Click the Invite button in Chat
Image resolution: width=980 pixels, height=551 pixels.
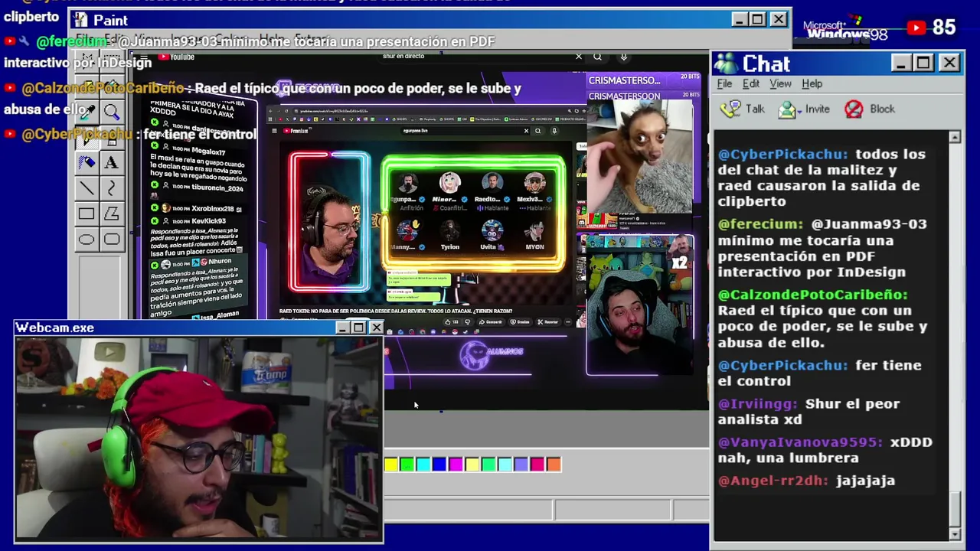click(x=804, y=109)
